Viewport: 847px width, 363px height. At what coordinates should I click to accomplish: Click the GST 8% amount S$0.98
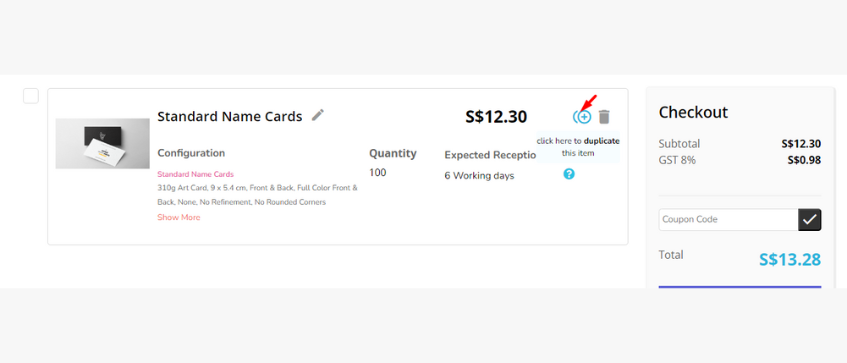coord(804,160)
